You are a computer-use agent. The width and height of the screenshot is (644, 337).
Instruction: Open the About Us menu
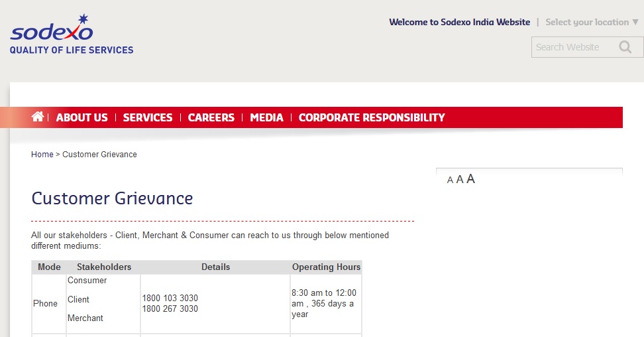tap(81, 117)
